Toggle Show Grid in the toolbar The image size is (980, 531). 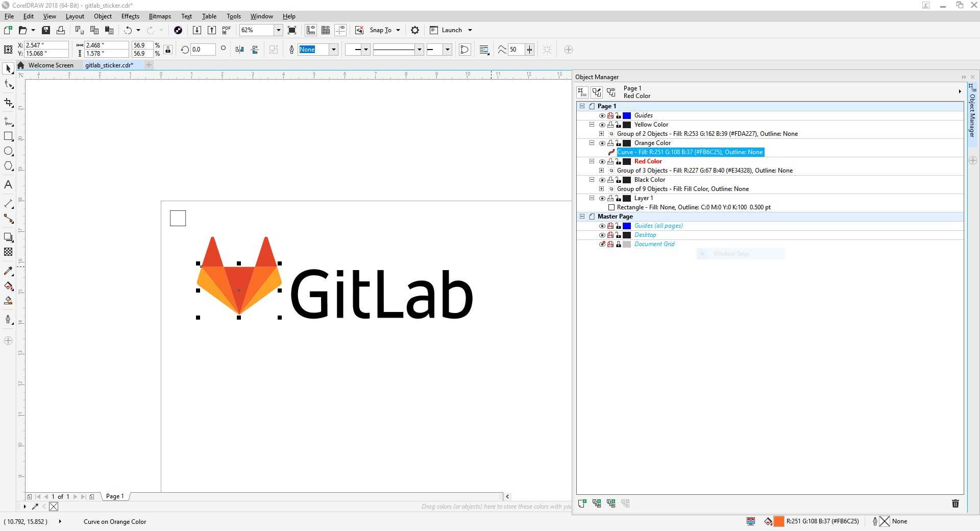click(x=326, y=30)
